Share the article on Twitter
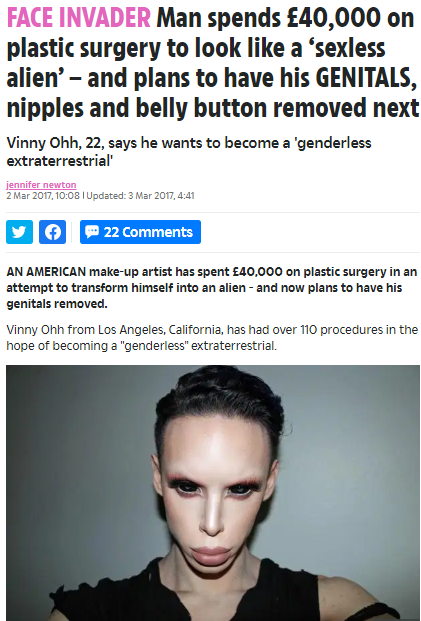 [19, 232]
